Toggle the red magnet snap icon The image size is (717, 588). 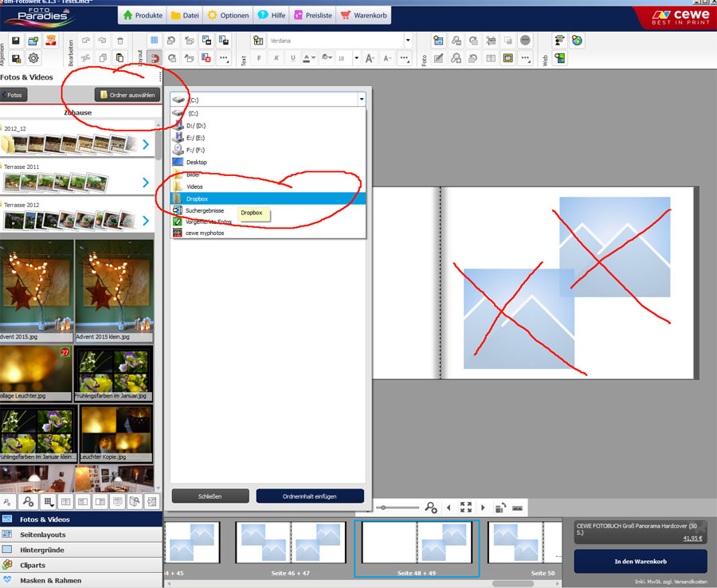coord(155,58)
